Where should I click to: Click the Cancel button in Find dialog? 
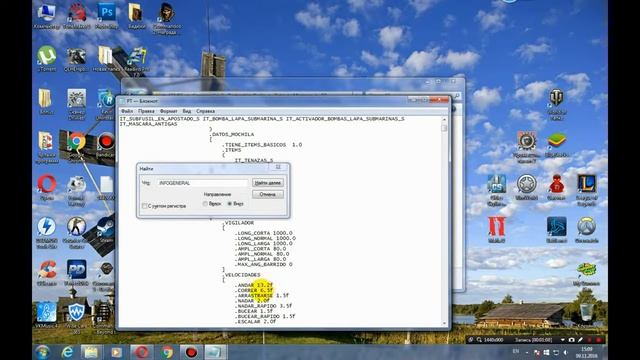click(268, 194)
